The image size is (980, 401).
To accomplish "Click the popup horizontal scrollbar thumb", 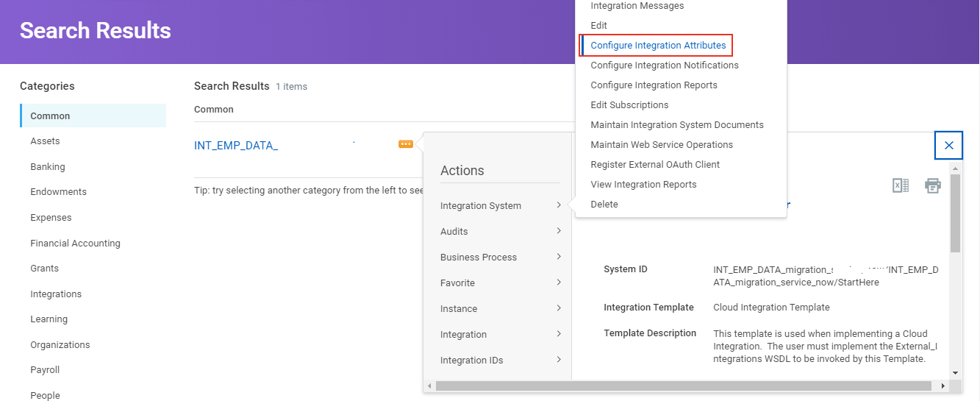I will coord(684,386).
